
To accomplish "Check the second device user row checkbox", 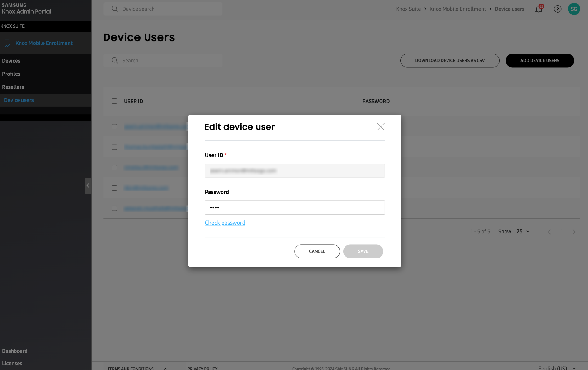I will click(114, 147).
